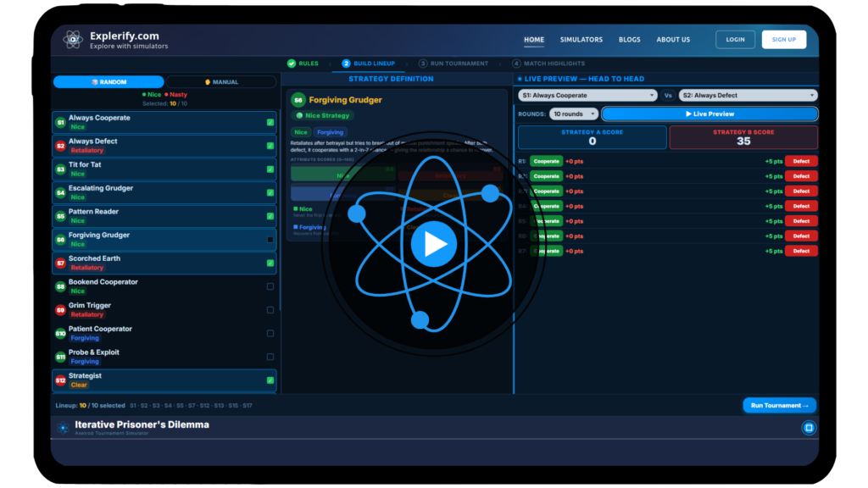Image resolution: width=868 pixels, height=488 pixels.
Task: Click the Explerify atom logo icon
Action: pos(73,40)
